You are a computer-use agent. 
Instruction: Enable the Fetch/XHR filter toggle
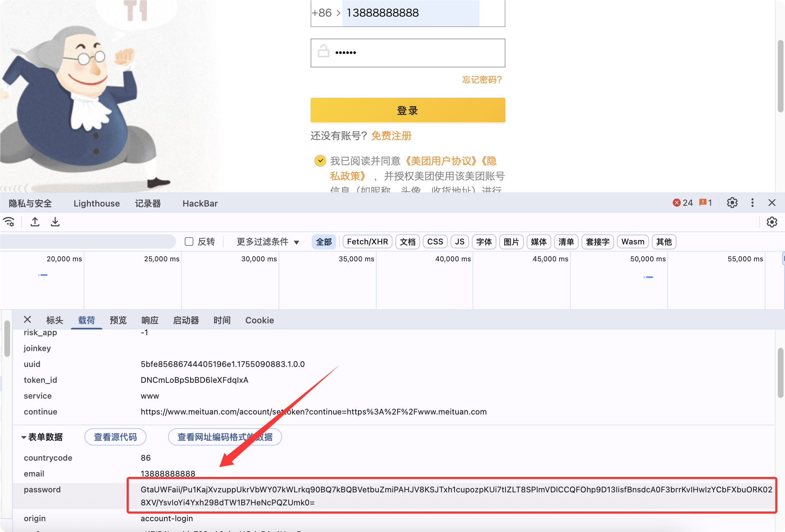(367, 241)
